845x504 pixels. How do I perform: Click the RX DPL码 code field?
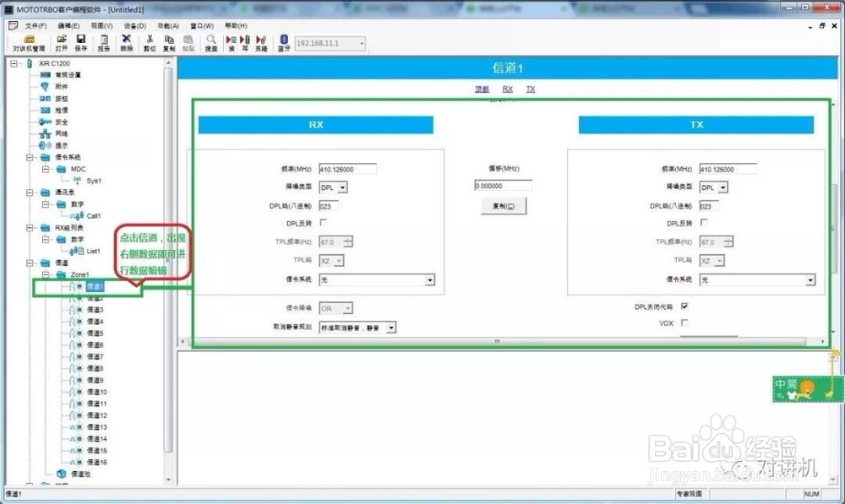click(x=329, y=206)
